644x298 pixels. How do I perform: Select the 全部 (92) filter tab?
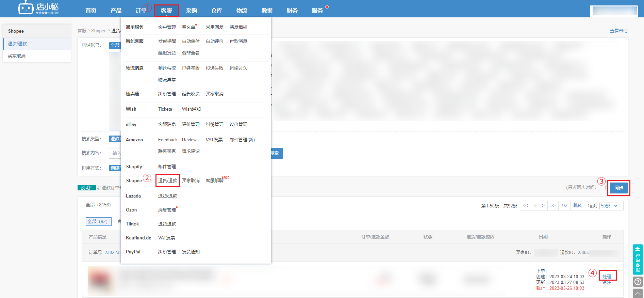click(x=98, y=221)
